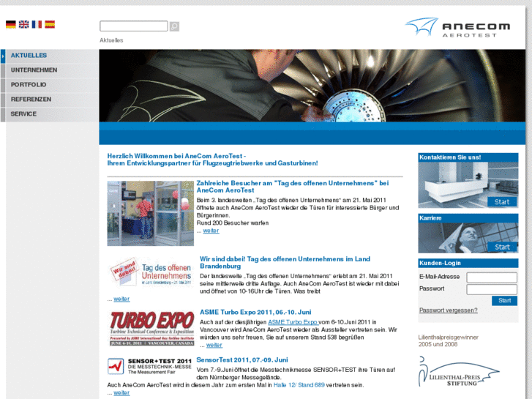This screenshot has width=532, height=399.
Task: Click Start in 'Kontaktieren Sie uns!' box
Action: click(502, 202)
